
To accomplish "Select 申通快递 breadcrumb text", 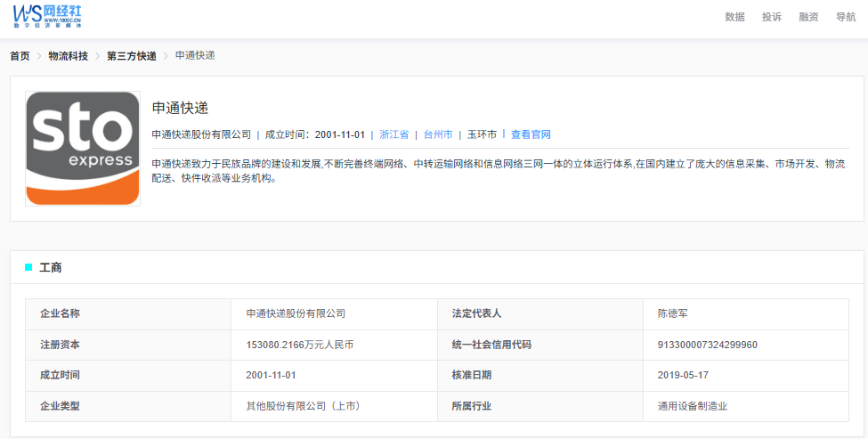I will [x=195, y=56].
